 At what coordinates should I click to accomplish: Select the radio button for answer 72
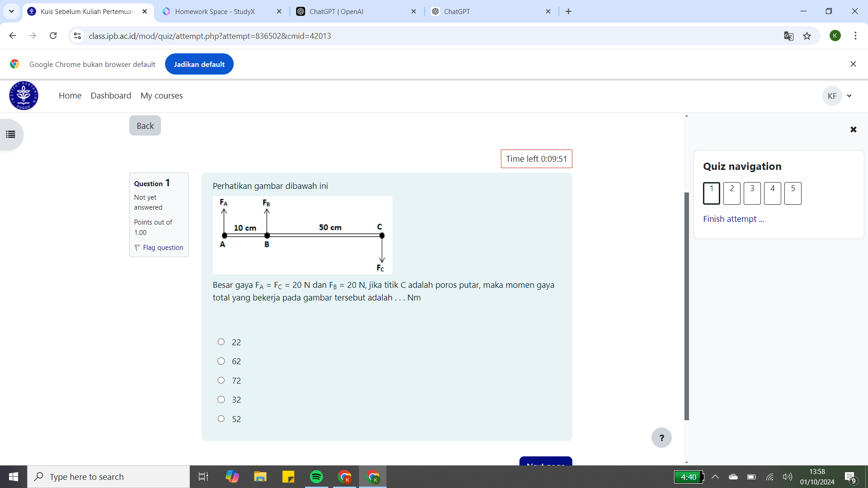[x=222, y=380]
